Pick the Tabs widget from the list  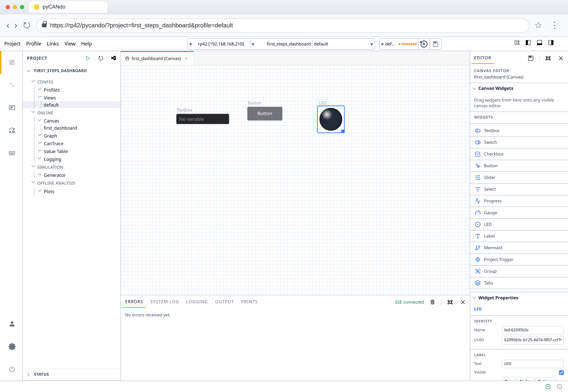519,283
